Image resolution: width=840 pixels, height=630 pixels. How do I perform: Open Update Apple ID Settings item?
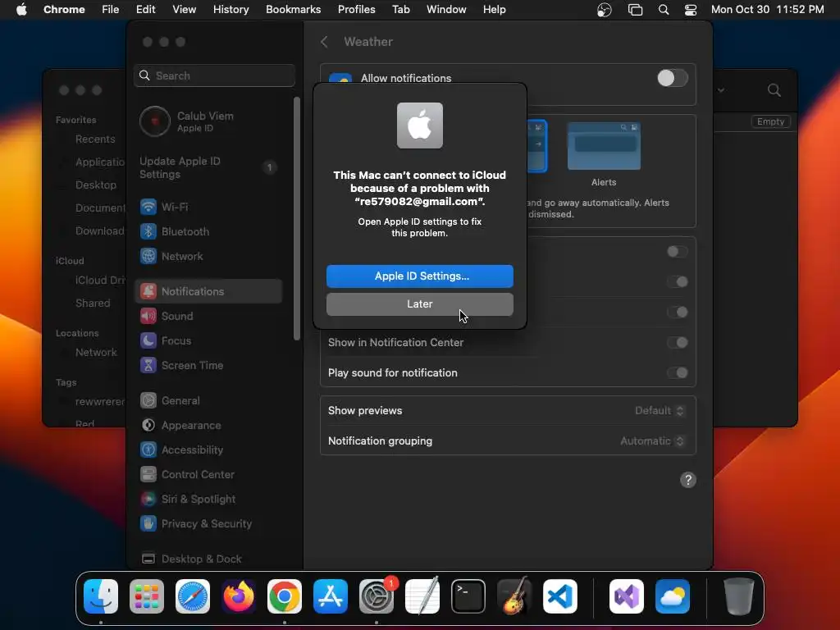208,167
